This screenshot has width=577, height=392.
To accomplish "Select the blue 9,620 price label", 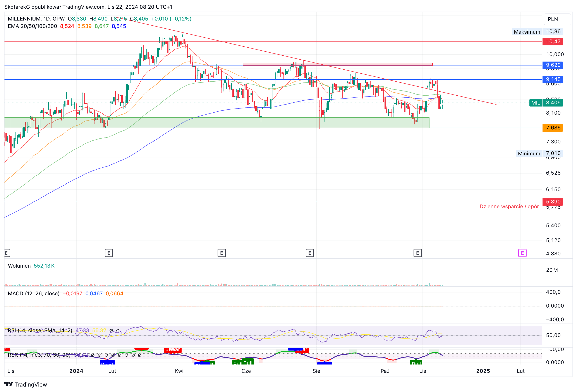I will [x=553, y=65].
